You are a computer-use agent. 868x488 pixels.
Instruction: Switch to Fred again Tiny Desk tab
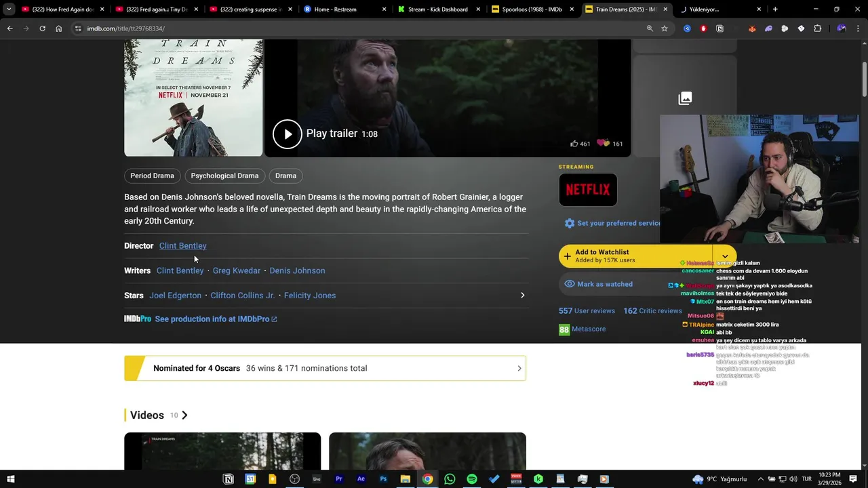[156, 9]
